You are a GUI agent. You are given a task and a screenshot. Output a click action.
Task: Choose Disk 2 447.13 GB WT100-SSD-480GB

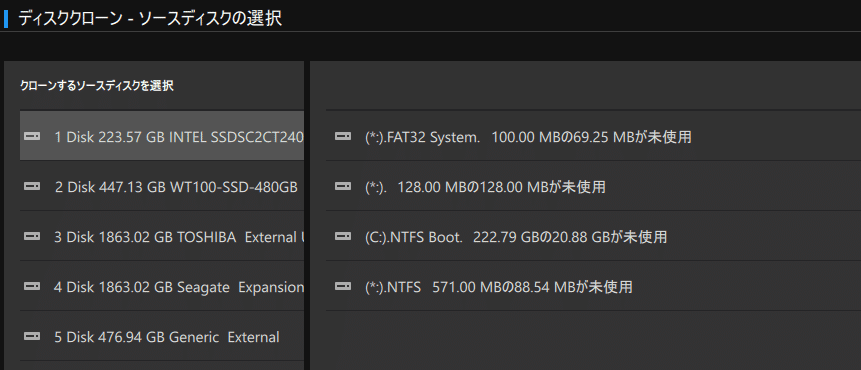coord(162,186)
